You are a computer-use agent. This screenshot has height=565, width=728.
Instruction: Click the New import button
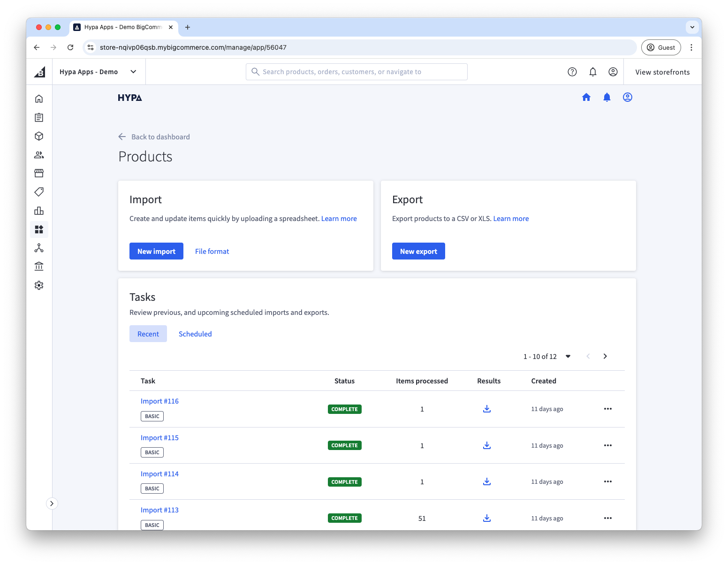coord(156,251)
